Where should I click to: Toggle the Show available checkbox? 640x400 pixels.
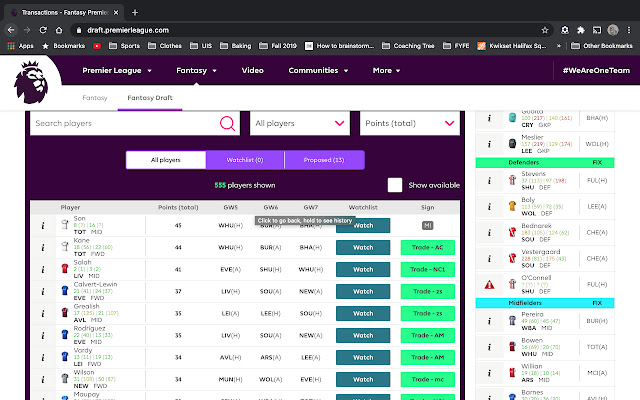pyautogui.click(x=395, y=185)
